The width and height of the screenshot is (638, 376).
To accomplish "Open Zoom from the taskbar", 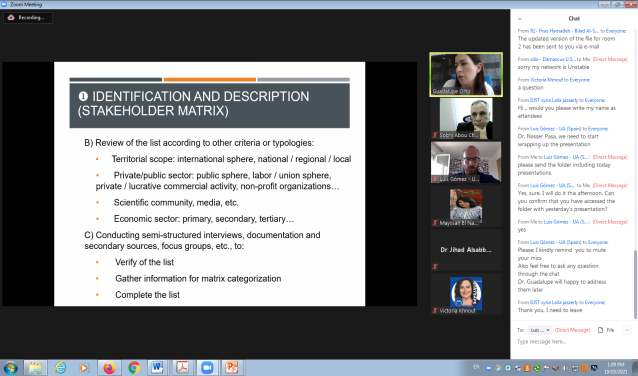I will (x=207, y=367).
